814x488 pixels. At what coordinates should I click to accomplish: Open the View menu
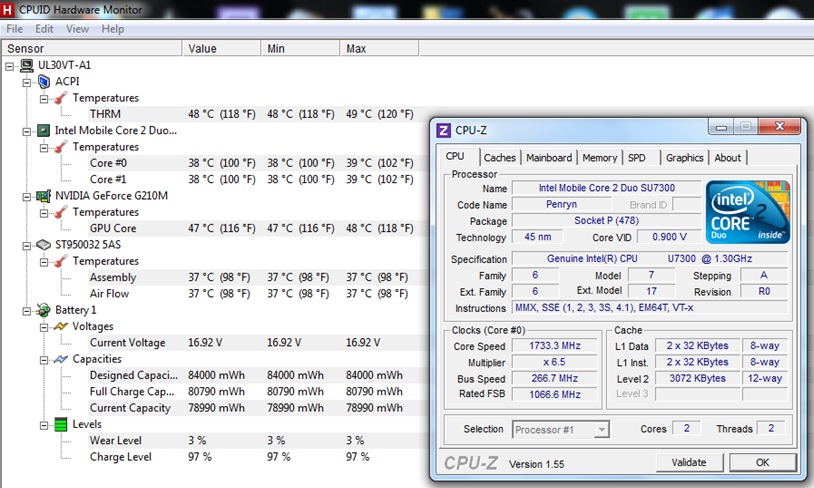pyautogui.click(x=77, y=29)
